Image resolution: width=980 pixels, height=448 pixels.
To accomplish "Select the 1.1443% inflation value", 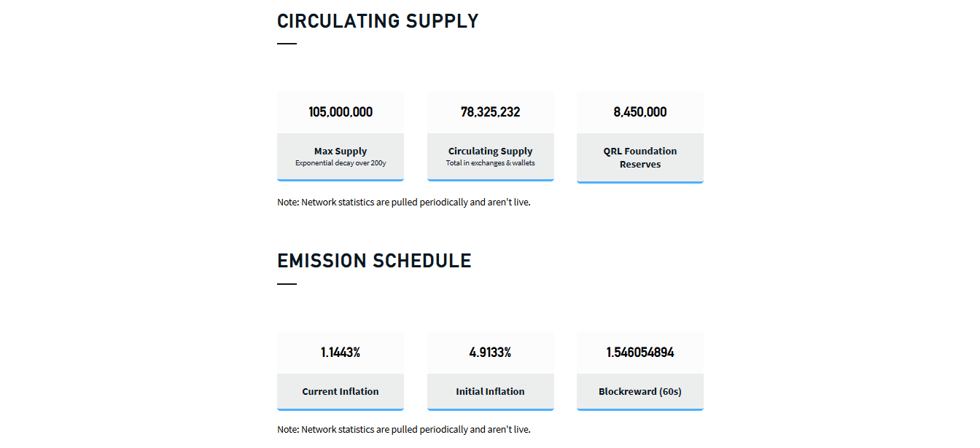I will (341, 353).
